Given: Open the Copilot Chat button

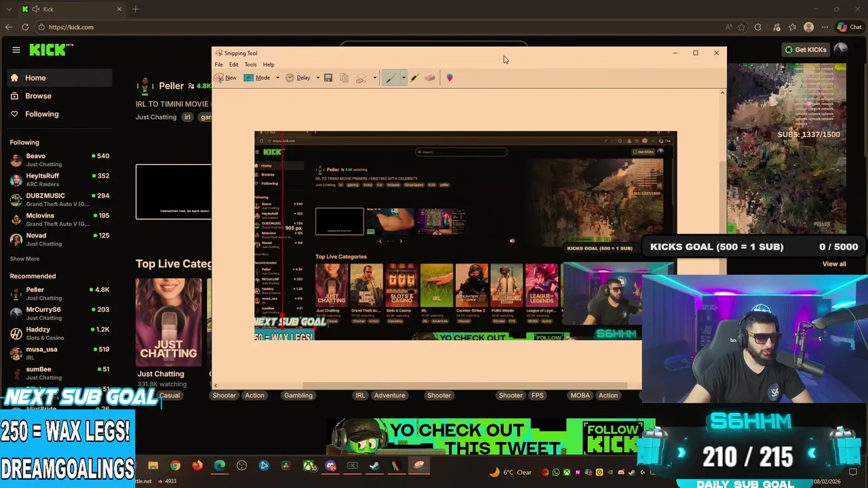Looking at the screenshot, I should click(x=850, y=27).
